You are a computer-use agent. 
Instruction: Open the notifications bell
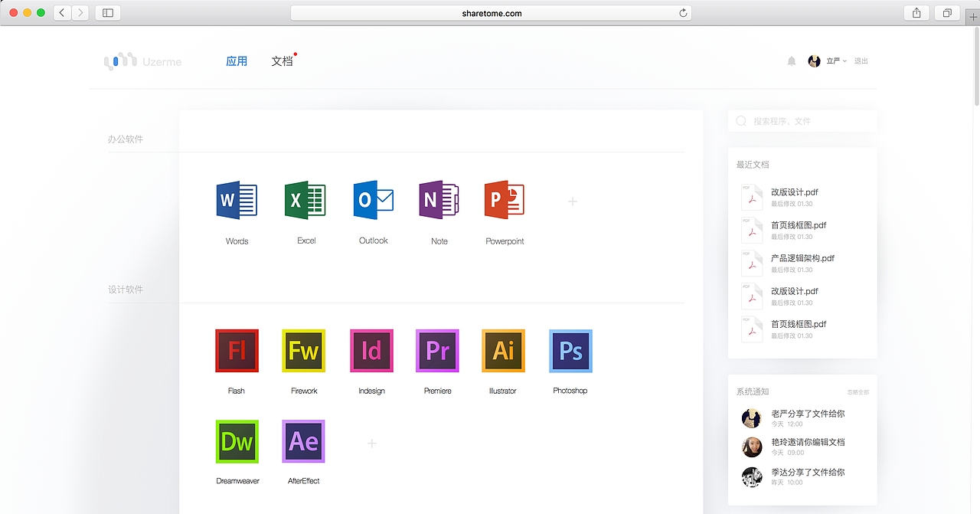coord(792,61)
